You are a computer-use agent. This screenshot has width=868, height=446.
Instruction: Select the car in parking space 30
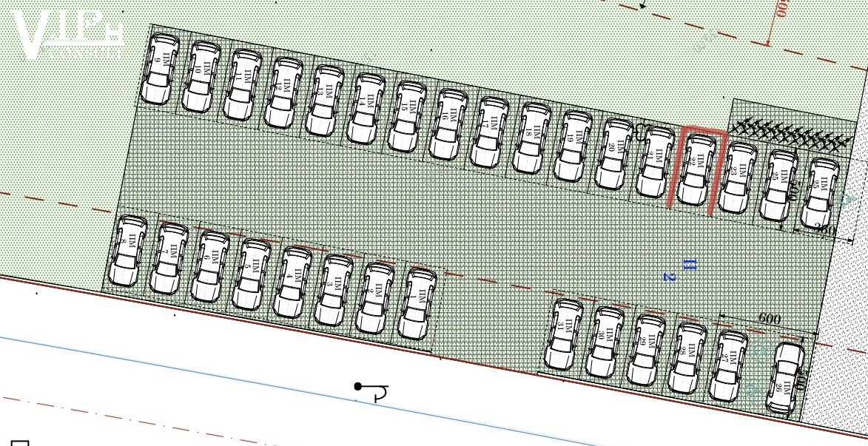(x=605, y=342)
